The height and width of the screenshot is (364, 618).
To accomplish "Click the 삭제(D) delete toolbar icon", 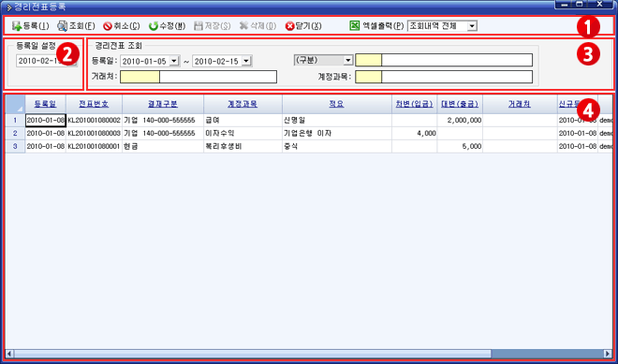I will click(x=244, y=26).
